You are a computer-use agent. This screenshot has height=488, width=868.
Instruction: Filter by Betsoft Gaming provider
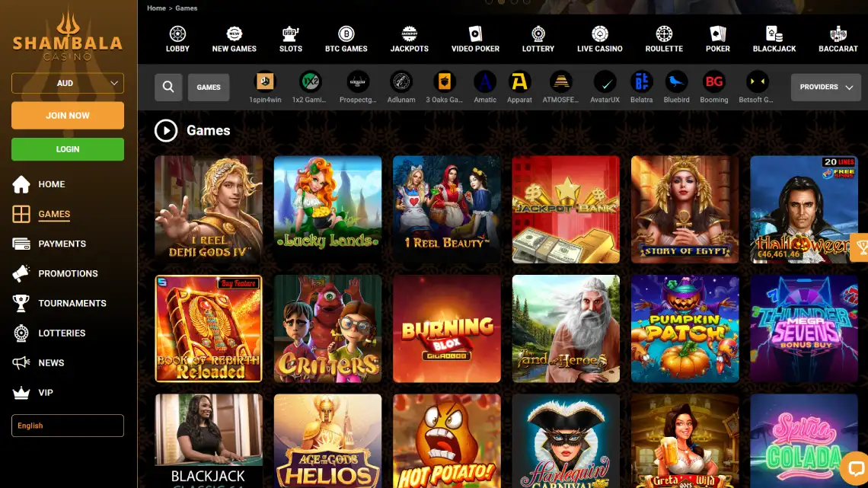(756, 88)
